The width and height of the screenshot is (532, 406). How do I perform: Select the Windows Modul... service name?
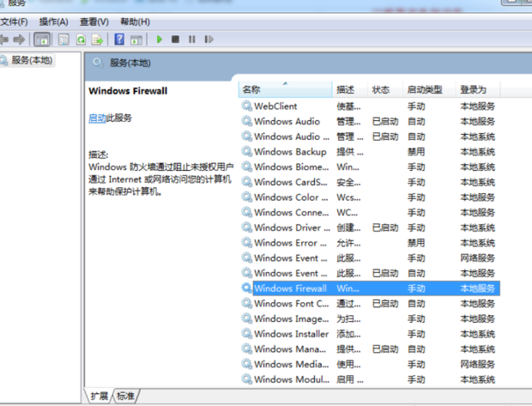tap(292, 379)
